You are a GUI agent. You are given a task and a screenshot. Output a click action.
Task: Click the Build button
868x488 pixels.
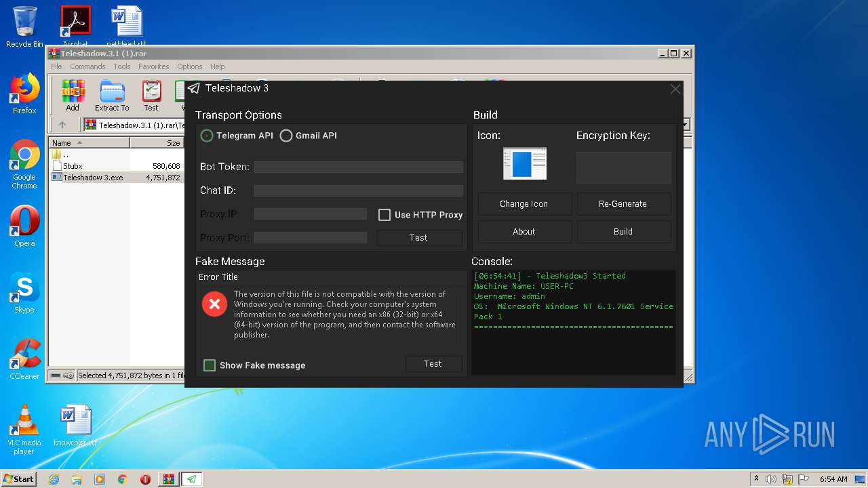623,232
